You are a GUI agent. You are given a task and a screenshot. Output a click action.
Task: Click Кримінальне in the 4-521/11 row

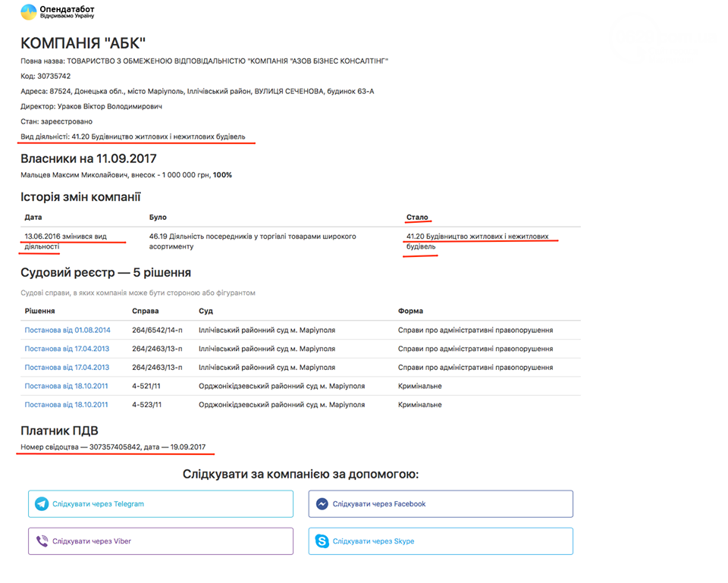point(419,386)
